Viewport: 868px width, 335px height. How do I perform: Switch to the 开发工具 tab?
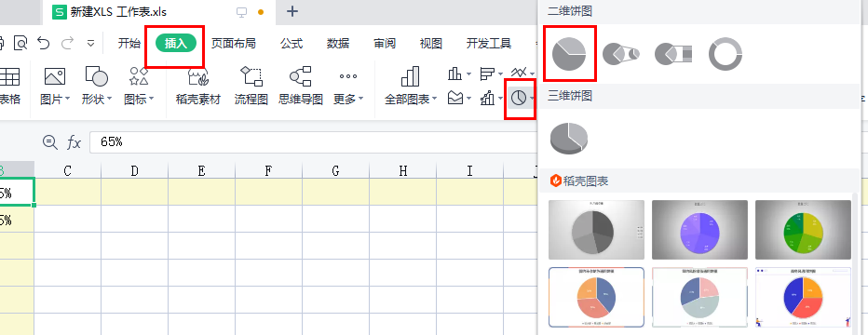488,44
